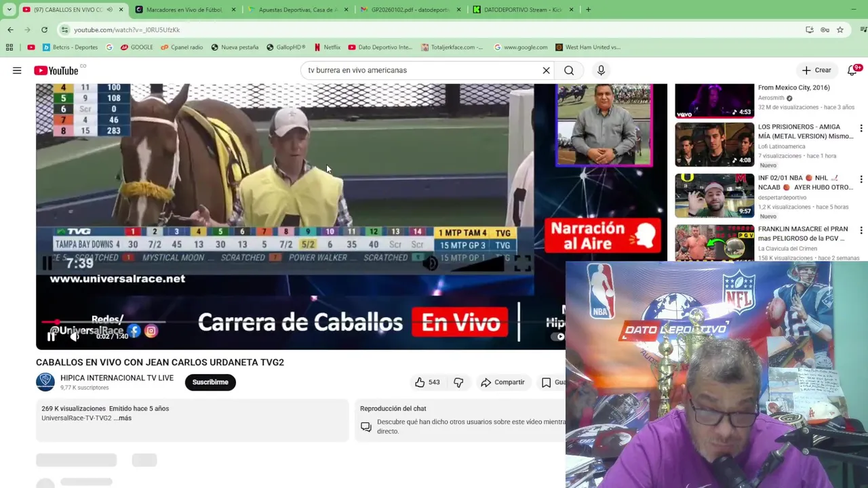Open options menu for INF 02/01 video
This screenshot has width=868, height=488.
pyautogui.click(x=861, y=180)
